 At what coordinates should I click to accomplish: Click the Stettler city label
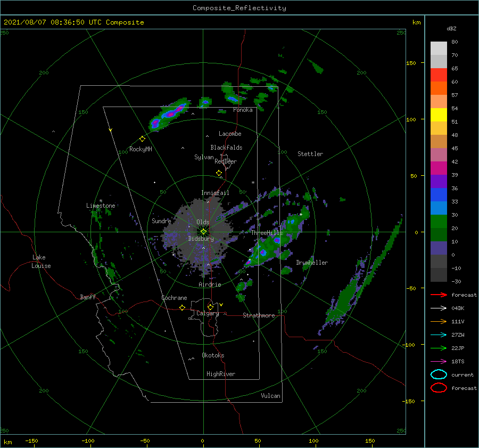coord(310,154)
